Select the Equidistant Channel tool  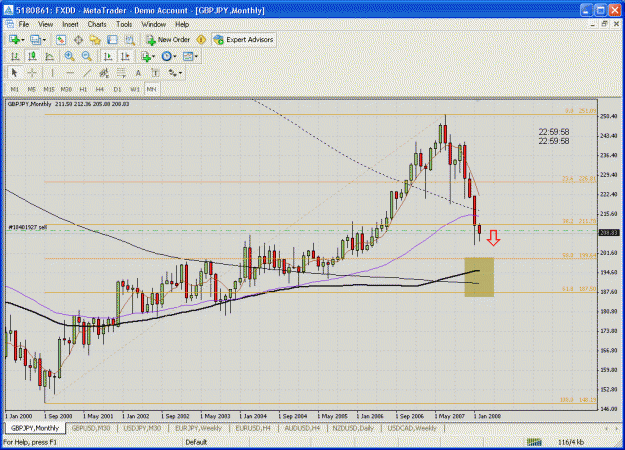tap(104, 73)
